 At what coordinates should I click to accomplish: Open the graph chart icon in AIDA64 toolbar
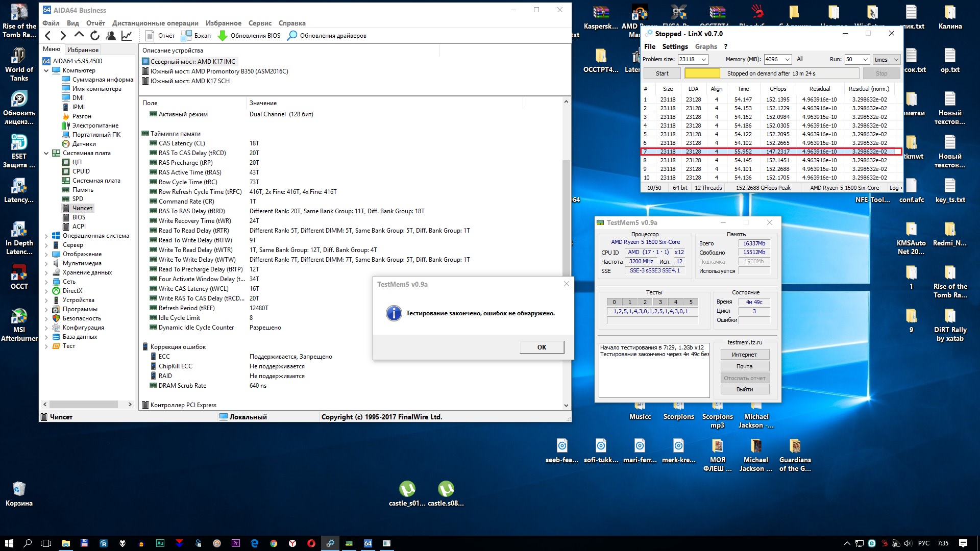127,36
